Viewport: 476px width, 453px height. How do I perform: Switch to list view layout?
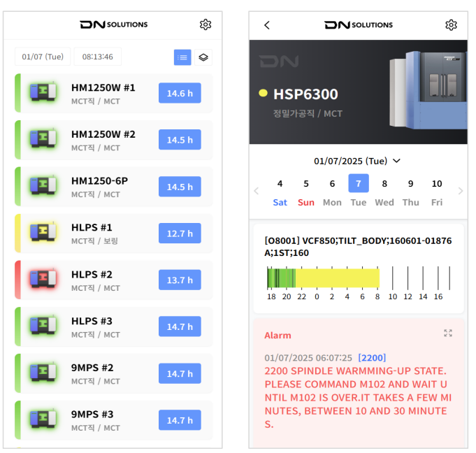click(182, 57)
